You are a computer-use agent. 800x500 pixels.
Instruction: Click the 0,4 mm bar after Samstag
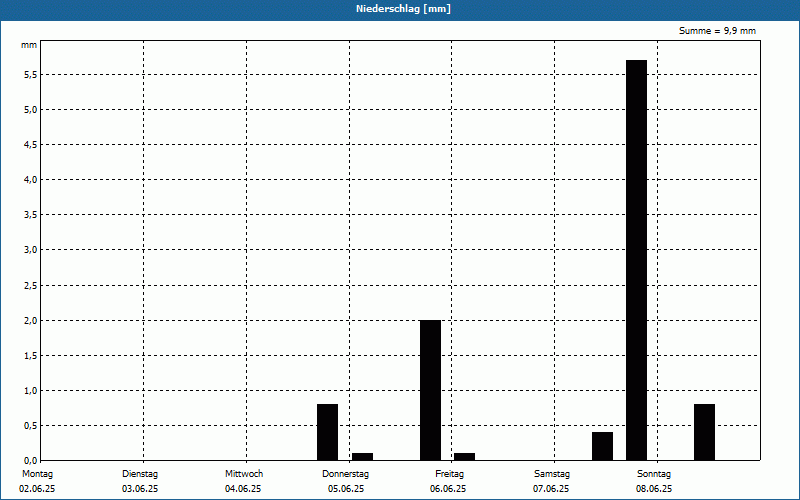(x=603, y=446)
